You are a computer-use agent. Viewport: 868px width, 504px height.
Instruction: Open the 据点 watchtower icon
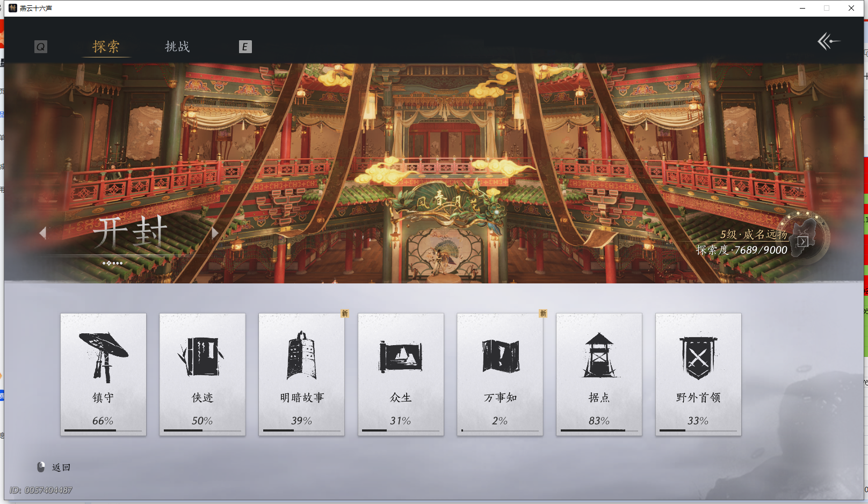click(599, 355)
